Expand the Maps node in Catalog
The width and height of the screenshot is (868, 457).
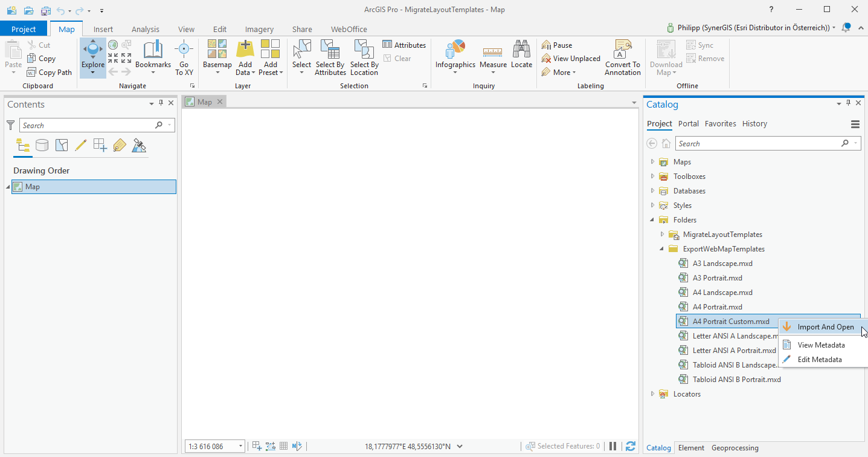[652, 161]
